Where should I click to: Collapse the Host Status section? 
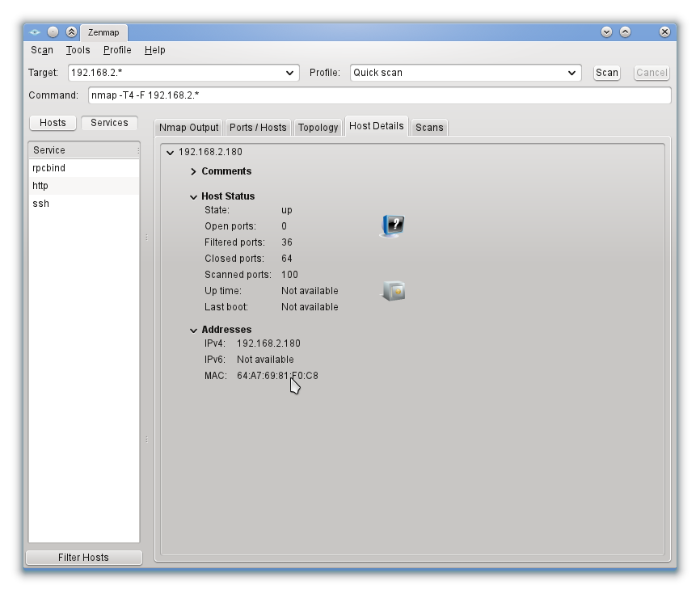[193, 197]
